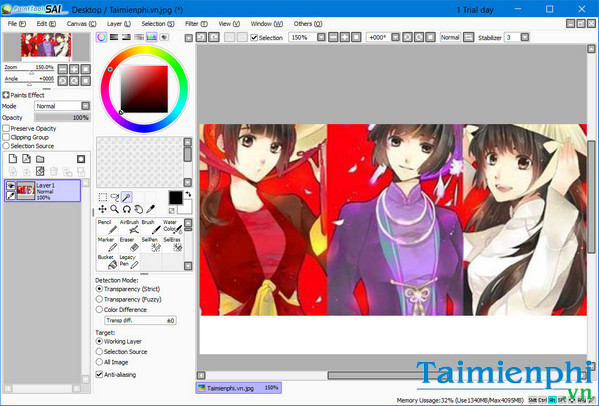Select the SelEras tool

pos(173,244)
